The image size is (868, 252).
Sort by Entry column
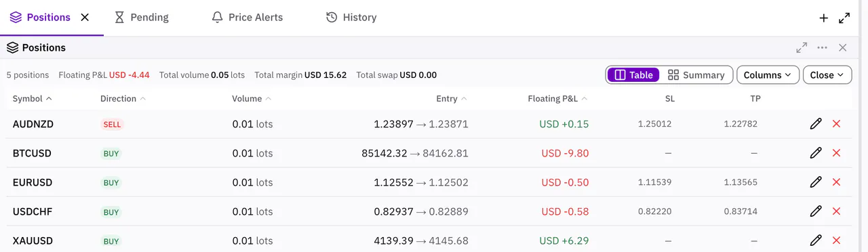click(x=452, y=99)
